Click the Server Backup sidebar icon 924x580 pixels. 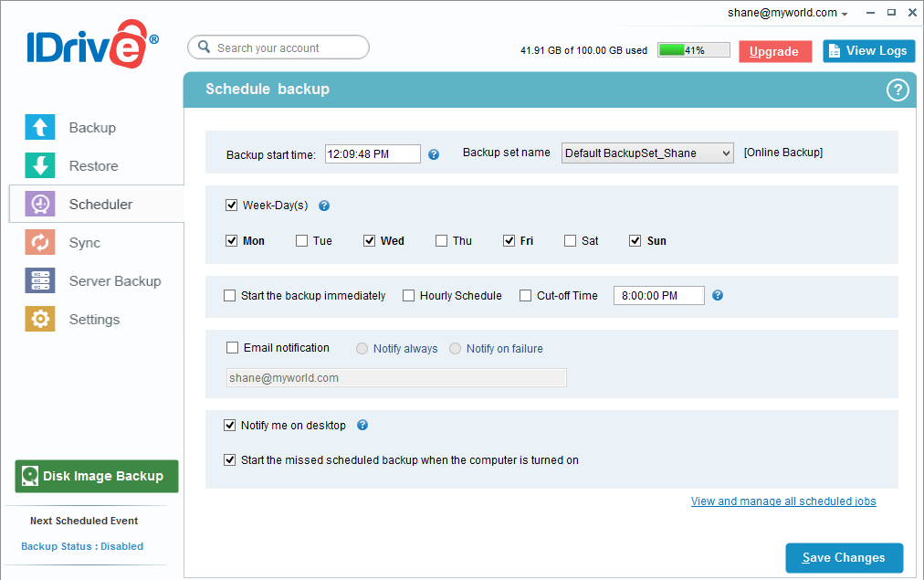point(39,281)
